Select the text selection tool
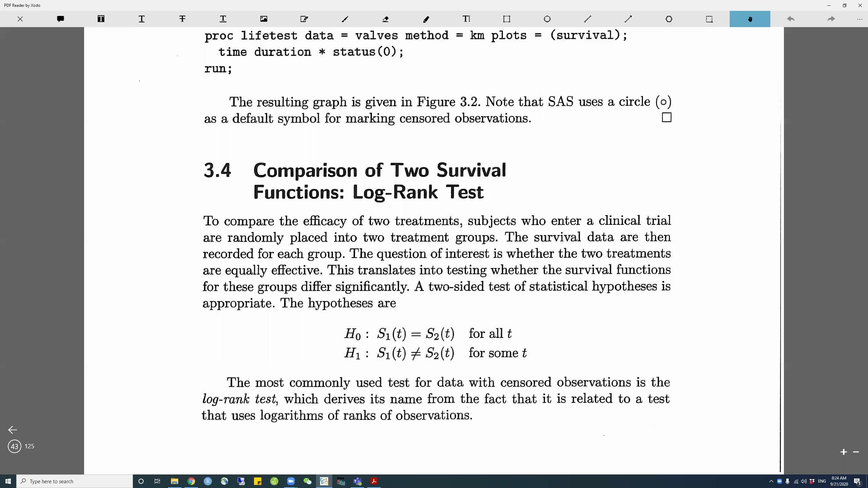The image size is (868, 488). tap(101, 19)
